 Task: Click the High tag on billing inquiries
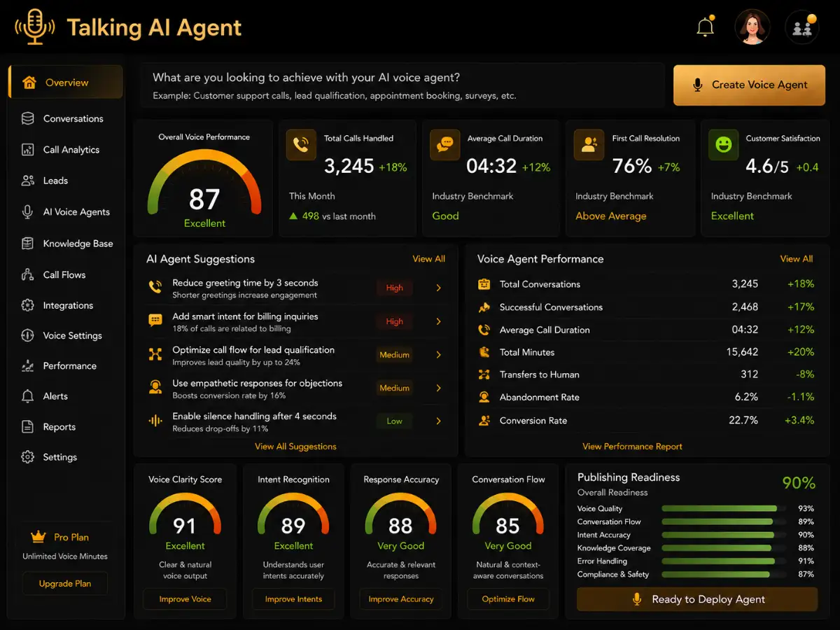[394, 321]
